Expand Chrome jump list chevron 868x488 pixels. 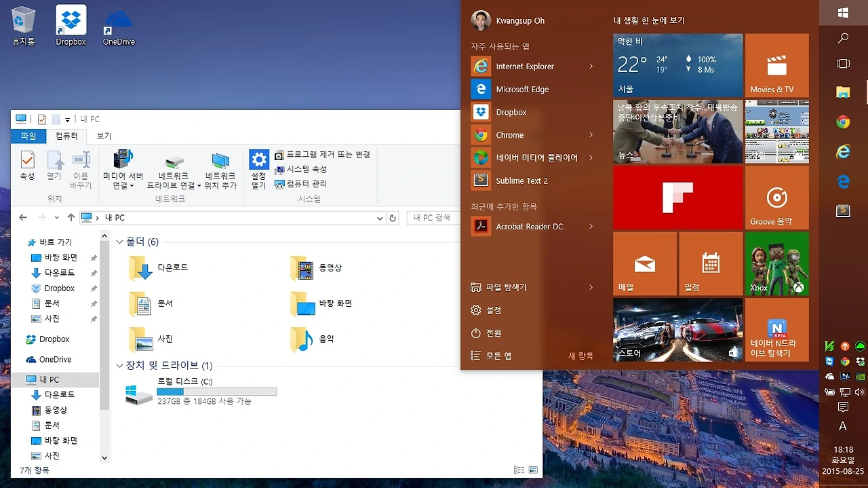click(x=591, y=135)
